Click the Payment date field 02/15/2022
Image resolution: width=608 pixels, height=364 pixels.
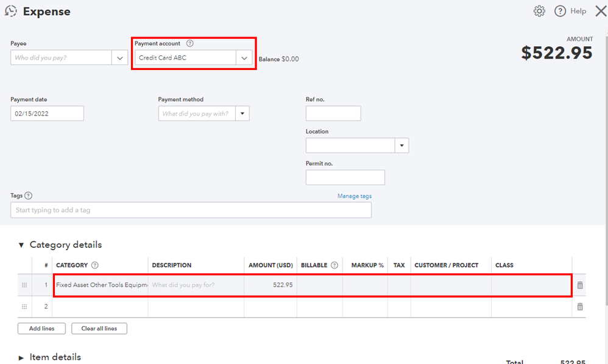47,113
